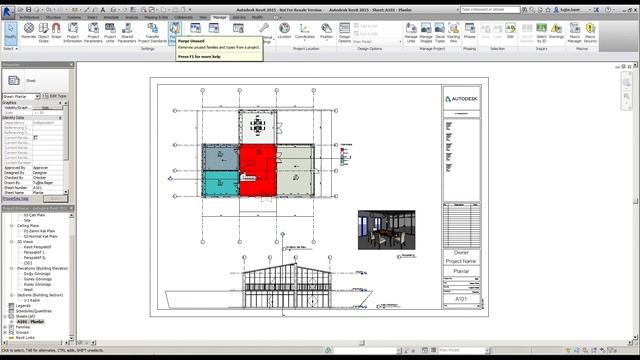Switch to the Structure ribbon tab
This screenshot has height=360, width=640.
pos(53,18)
